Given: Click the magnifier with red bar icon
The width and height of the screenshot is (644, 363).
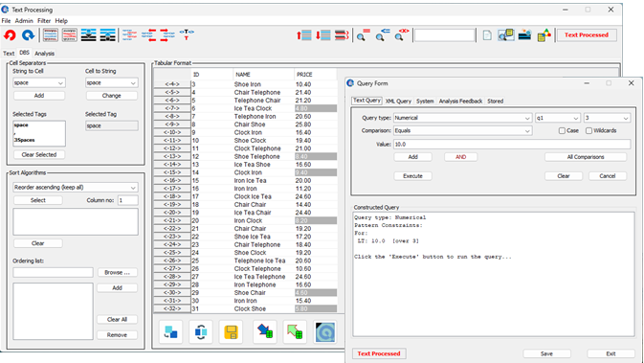Looking at the screenshot, I should [363, 34].
